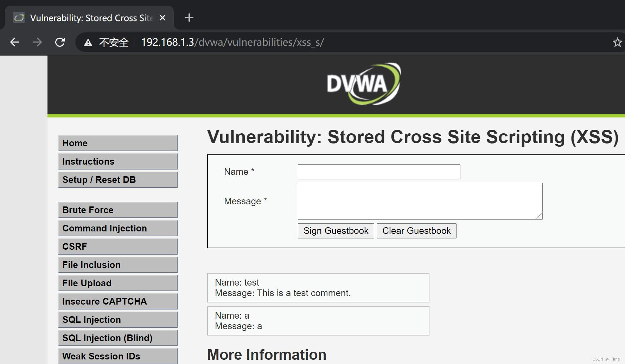Click the 'Name: test' guestbook entry
The width and height of the screenshot is (625, 364).
click(237, 282)
